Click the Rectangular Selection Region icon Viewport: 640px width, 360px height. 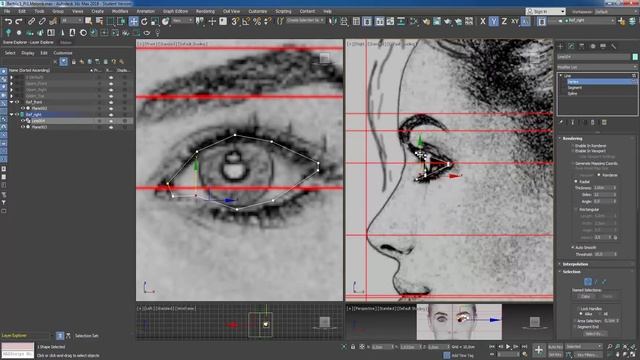(111, 21)
